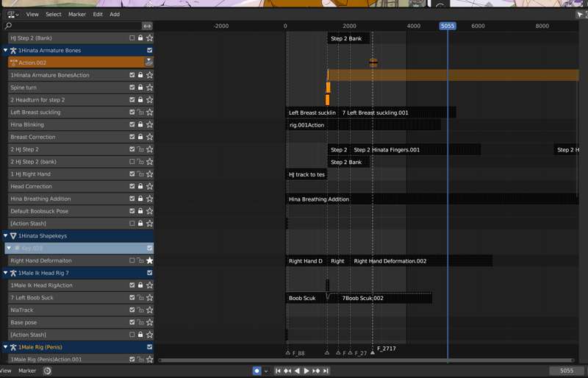The image size is (588, 378).
Task: Click the play animation button
Action: (x=306, y=371)
